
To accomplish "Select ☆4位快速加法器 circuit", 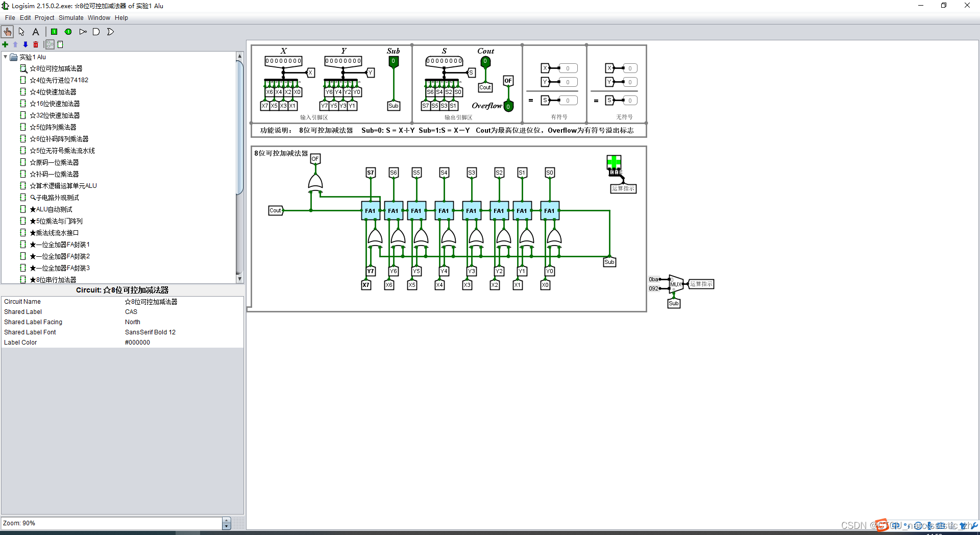I will (x=53, y=92).
